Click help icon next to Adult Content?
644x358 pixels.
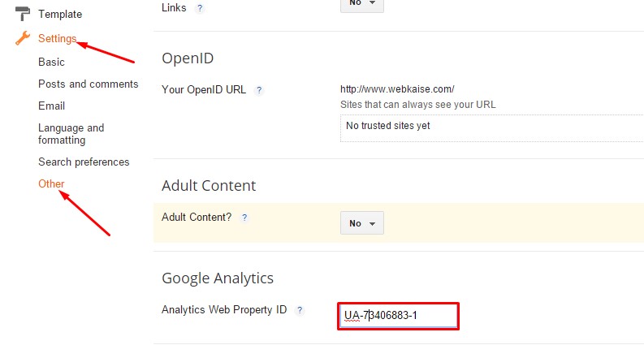coord(244,218)
